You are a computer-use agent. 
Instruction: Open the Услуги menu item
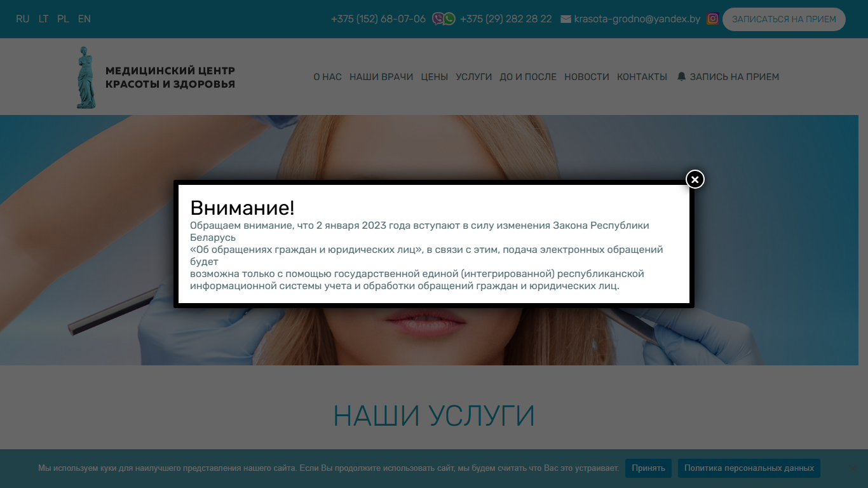point(474,77)
